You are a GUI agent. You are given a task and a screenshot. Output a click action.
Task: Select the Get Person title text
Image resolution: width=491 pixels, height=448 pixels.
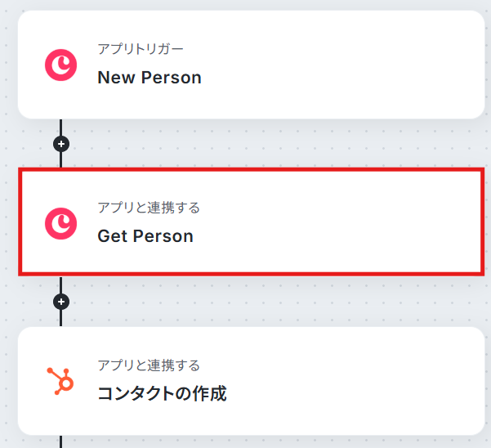pos(145,236)
